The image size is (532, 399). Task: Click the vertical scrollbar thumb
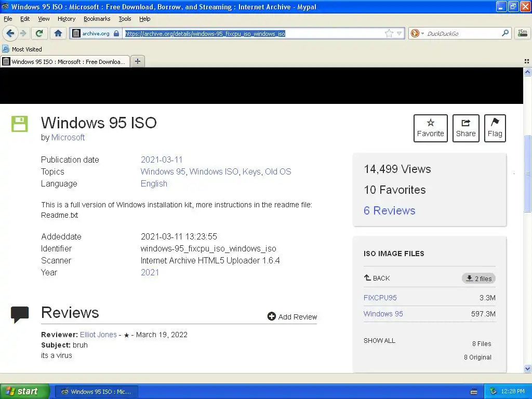527,174
